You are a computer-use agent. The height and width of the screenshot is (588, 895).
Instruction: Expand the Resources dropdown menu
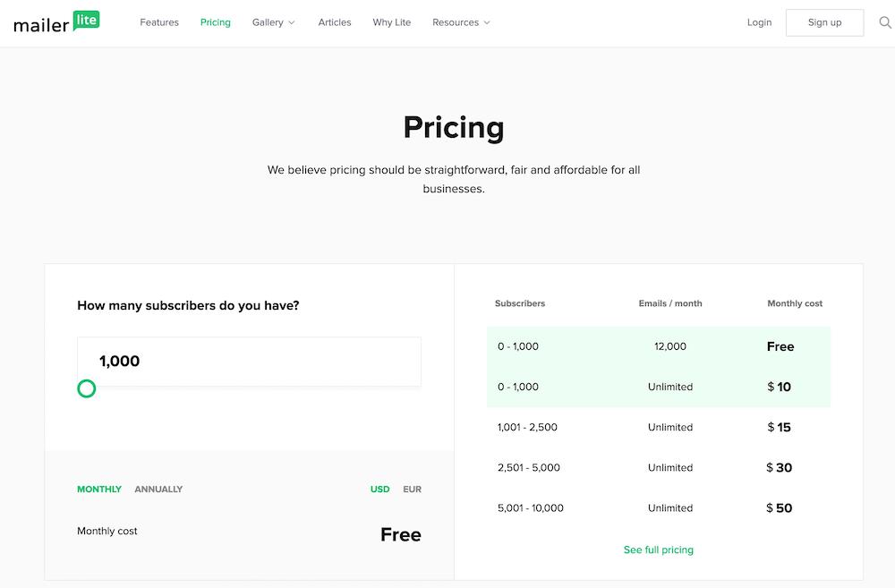(x=461, y=22)
